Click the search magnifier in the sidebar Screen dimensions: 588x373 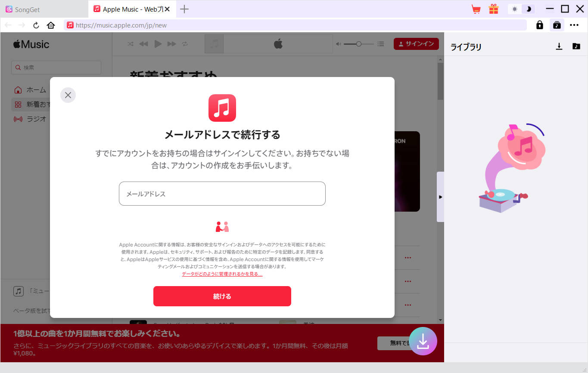pyautogui.click(x=18, y=68)
